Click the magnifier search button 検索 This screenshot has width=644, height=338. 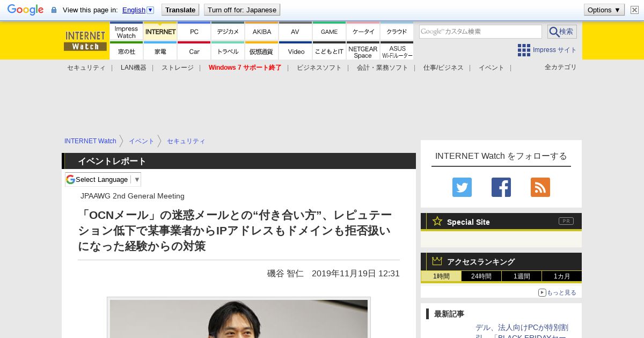562,32
